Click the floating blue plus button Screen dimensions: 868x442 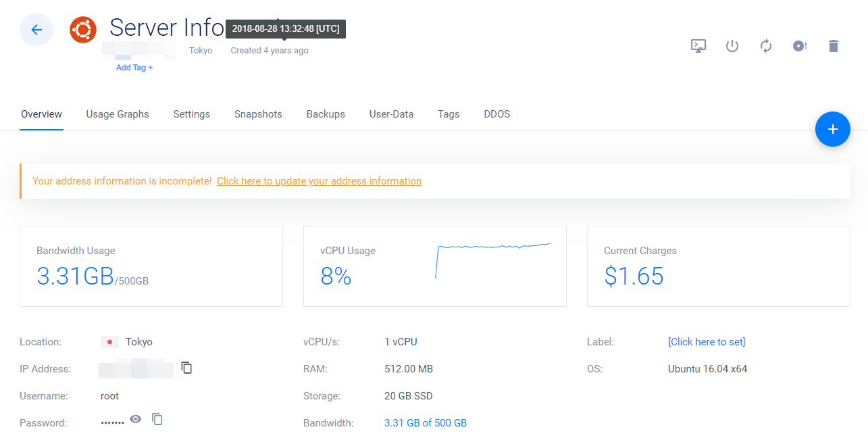[832, 128]
